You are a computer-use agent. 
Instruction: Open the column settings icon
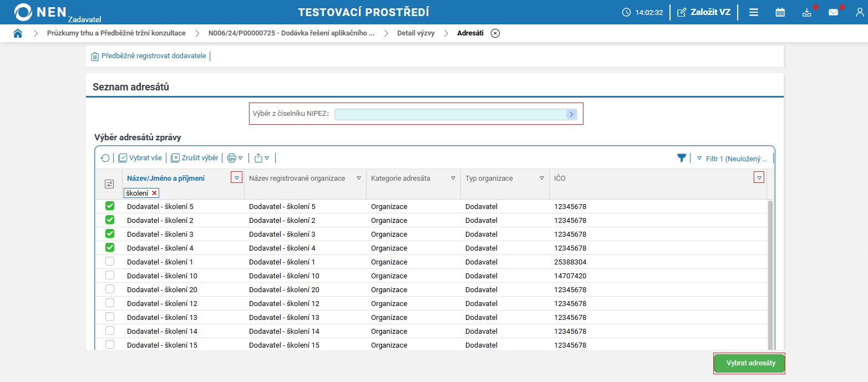click(x=109, y=184)
